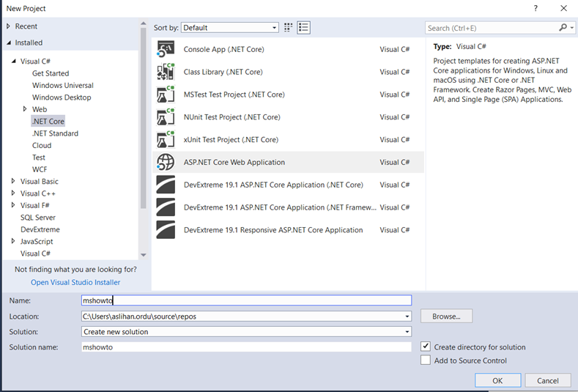This screenshot has height=392, width=578.
Task: Switch to medium icons list view
Action: [x=303, y=28]
